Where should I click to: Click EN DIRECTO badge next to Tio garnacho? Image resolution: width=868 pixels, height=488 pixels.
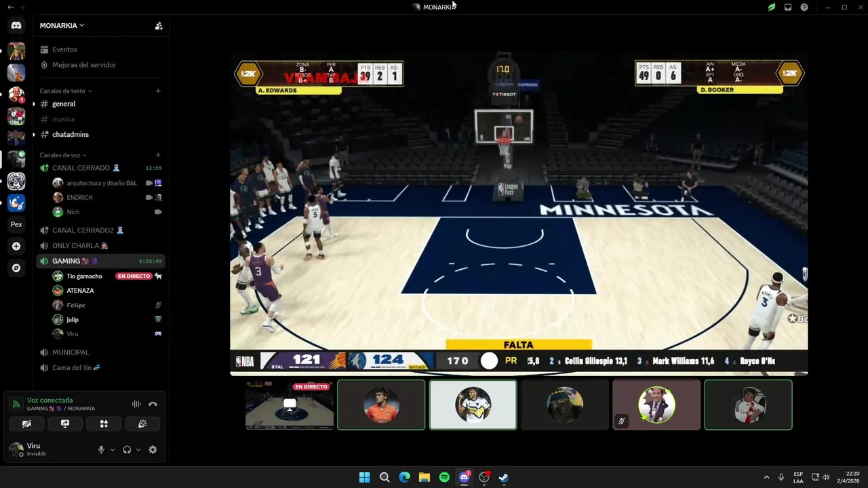(x=134, y=276)
